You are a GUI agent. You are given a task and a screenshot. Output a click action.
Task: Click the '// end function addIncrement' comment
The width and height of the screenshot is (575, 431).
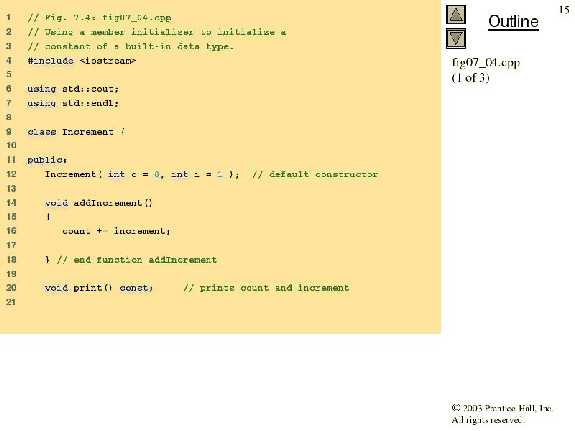pos(137,260)
